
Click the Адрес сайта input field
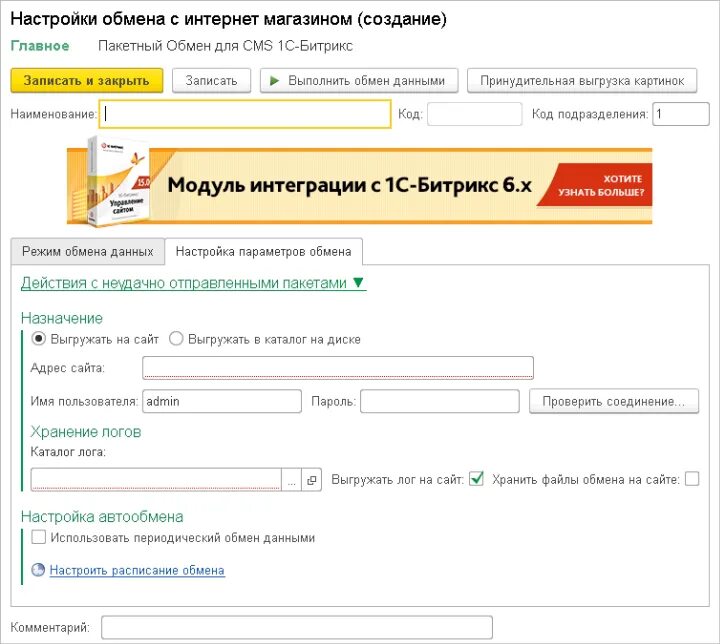[x=338, y=367]
